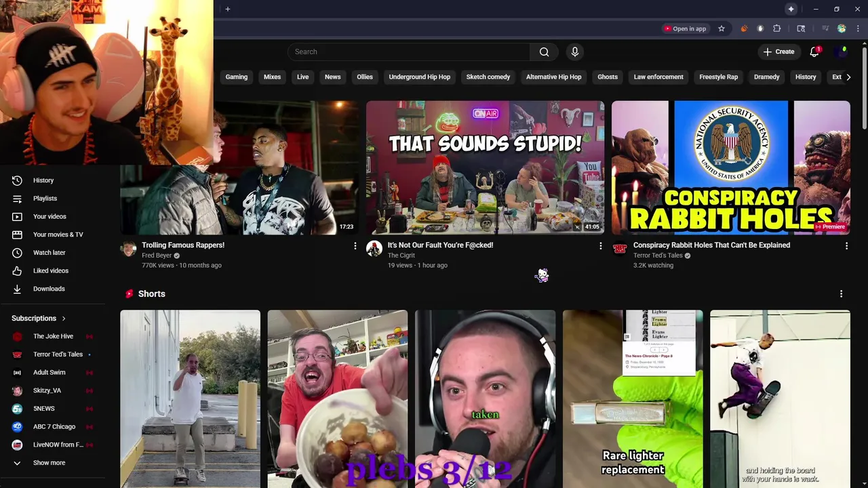Select the Mixes chip

tap(272, 77)
